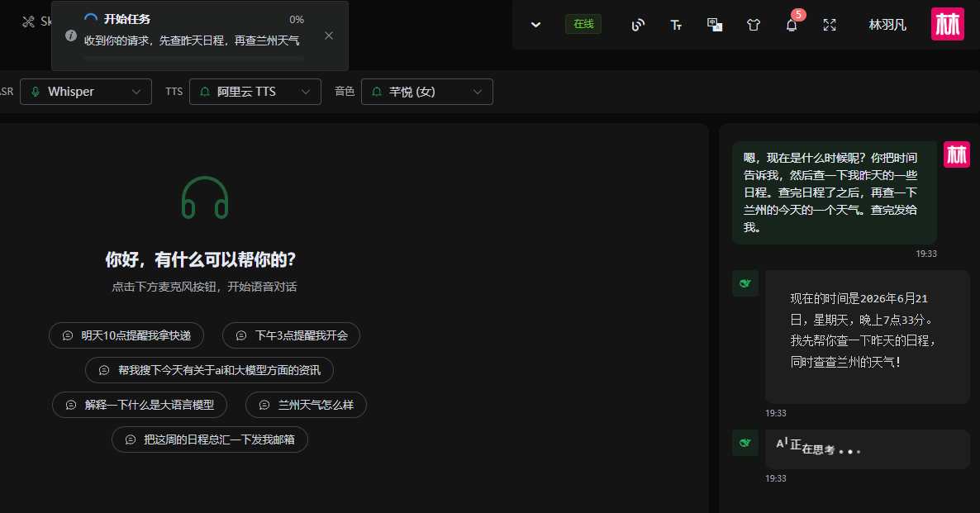
Task: Click the AI reply about 2026年6月21日
Action: click(x=868, y=337)
